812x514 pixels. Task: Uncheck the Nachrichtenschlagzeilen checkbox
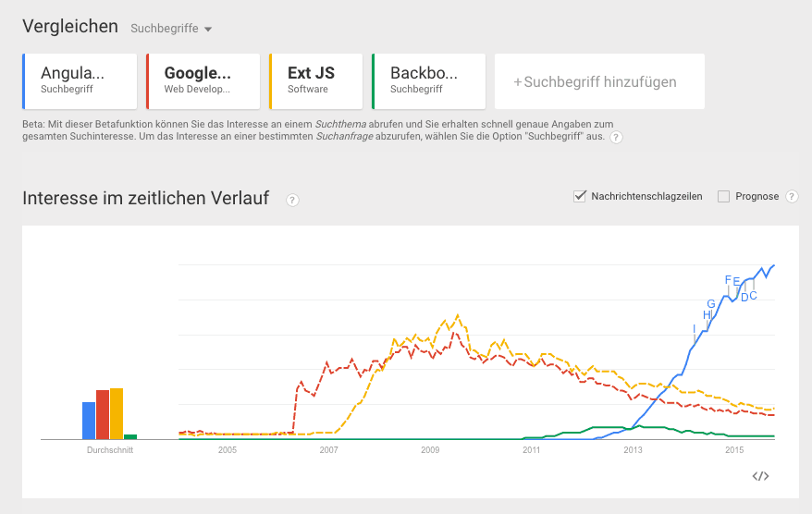tap(581, 196)
